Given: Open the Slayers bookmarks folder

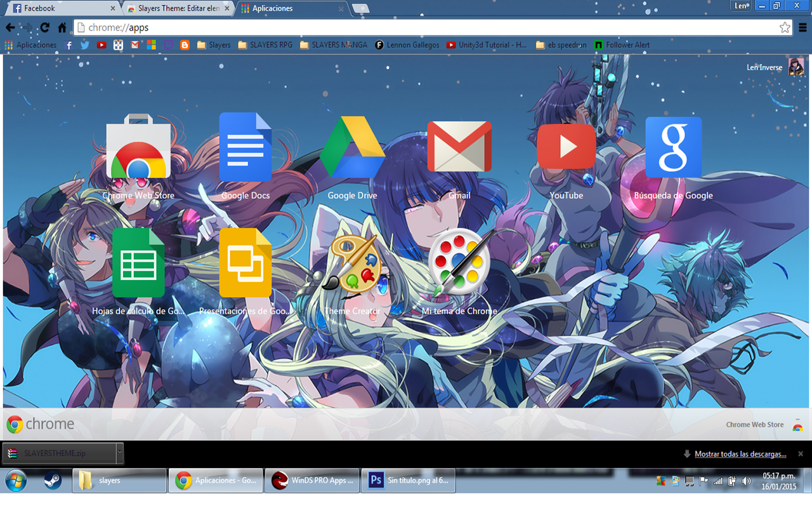Looking at the screenshot, I should point(214,45).
